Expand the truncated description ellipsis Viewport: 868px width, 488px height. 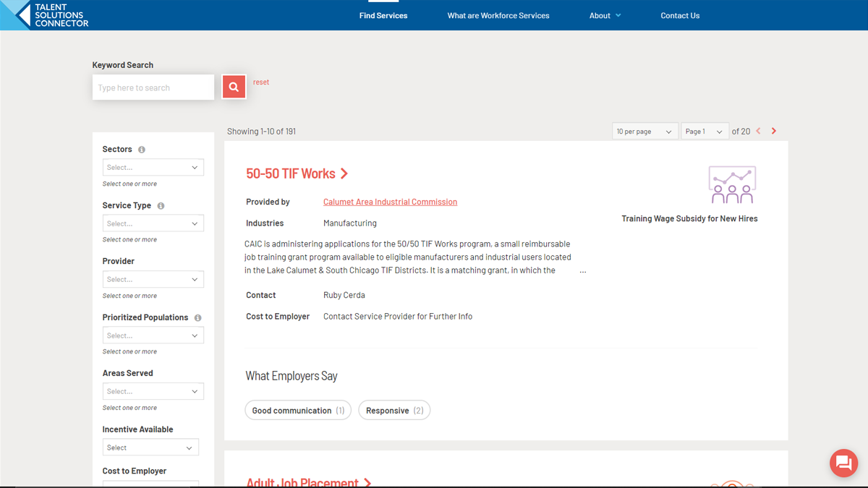coord(583,271)
